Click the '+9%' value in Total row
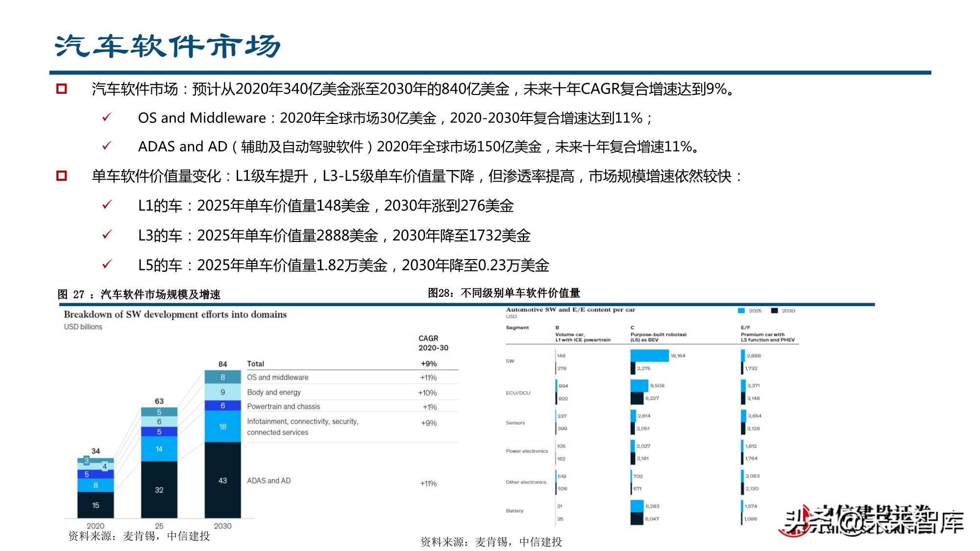This screenshot has height=551, width=980. (x=429, y=364)
